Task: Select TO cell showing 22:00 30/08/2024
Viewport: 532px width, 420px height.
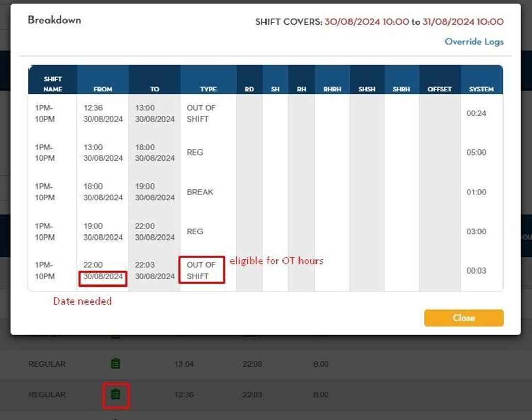Action: coord(155,232)
